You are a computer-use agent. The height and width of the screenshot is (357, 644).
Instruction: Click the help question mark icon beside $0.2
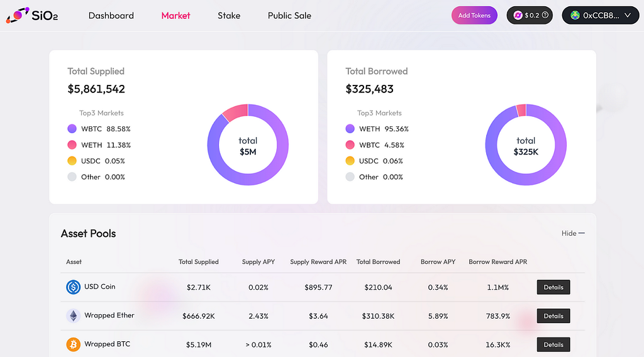click(545, 15)
